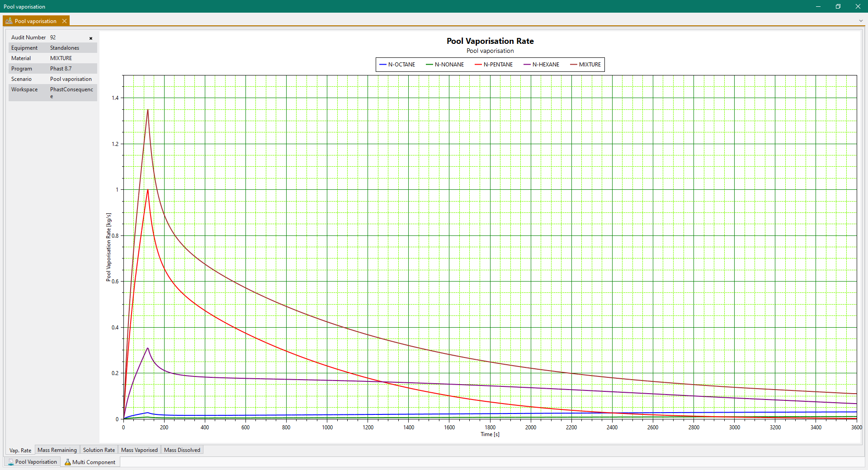Image resolution: width=868 pixels, height=470 pixels.
Task: Open the document tab list dropdown arrow
Action: pyautogui.click(x=861, y=21)
